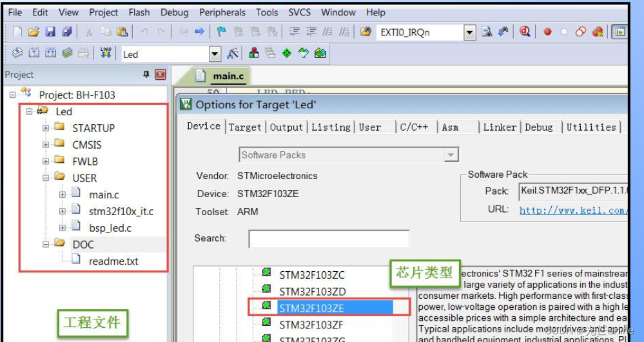This screenshot has height=342, width=644.
Task: Open the www.keil.com pack URL link
Action: point(573,210)
